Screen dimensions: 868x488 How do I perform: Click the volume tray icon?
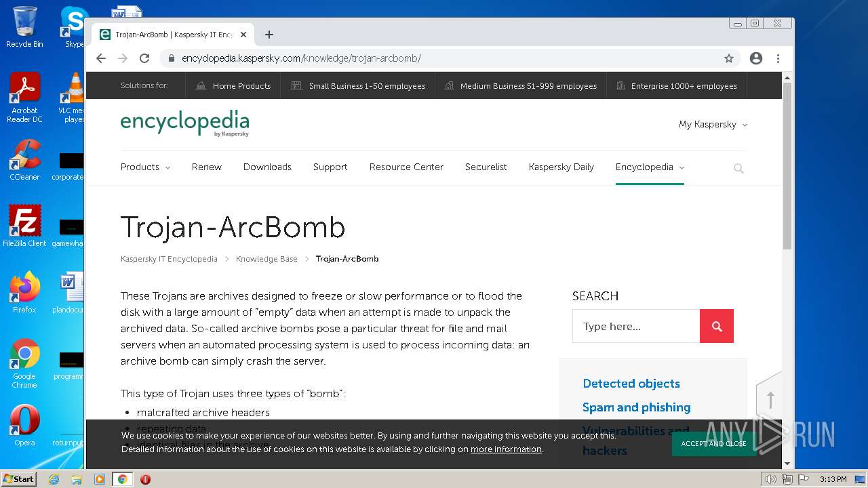pyautogui.click(x=770, y=479)
